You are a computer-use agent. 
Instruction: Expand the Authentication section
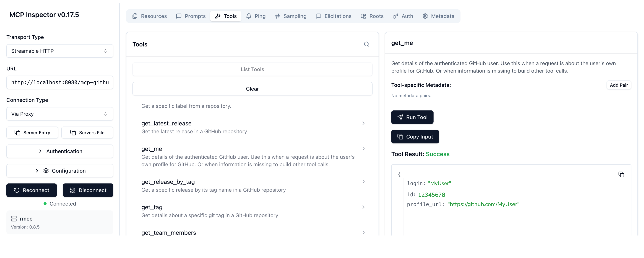(60, 151)
